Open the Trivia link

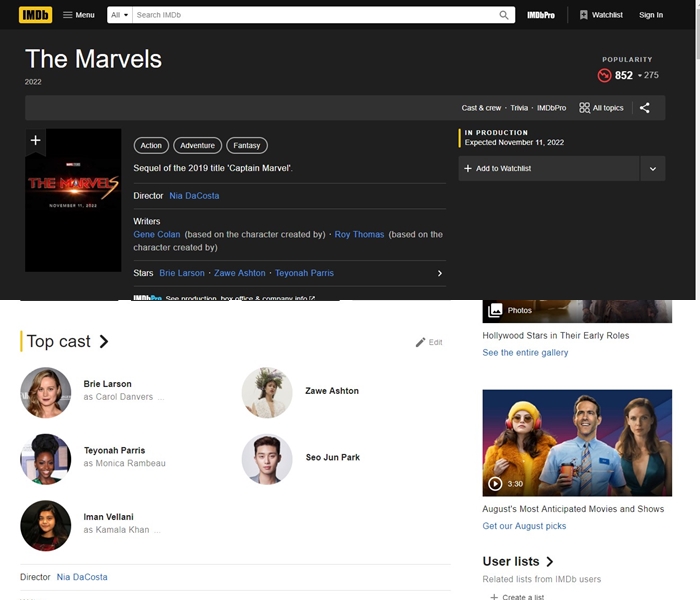coord(519,108)
